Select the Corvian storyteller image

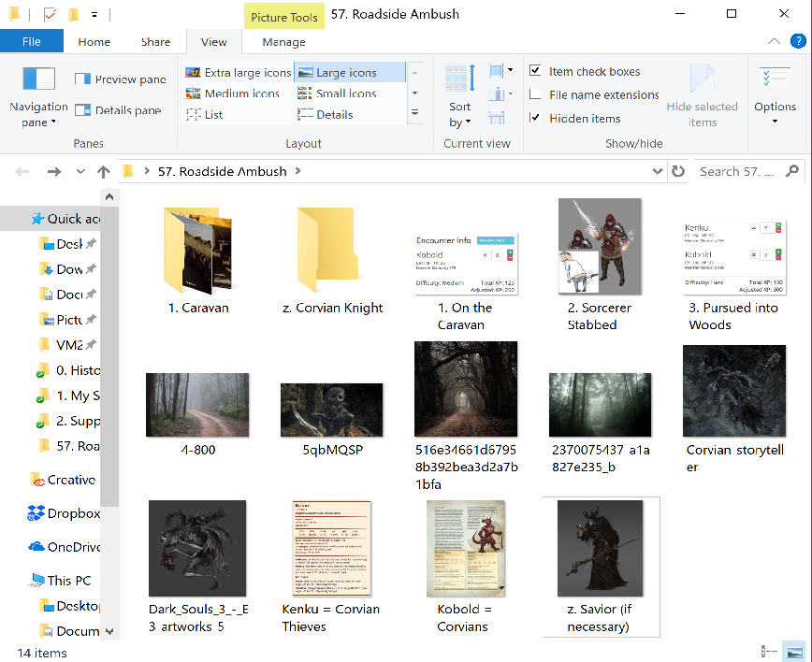click(735, 409)
